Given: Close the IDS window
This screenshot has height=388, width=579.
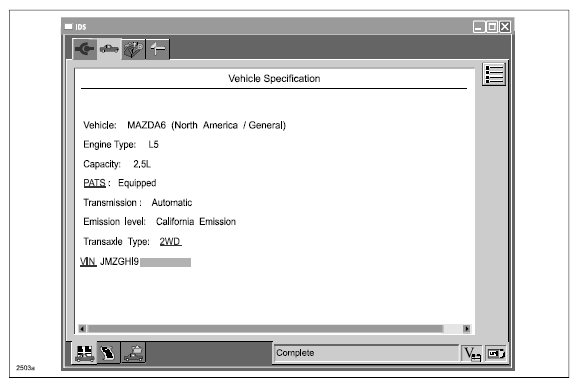Looking at the screenshot, I should (x=505, y=27).
